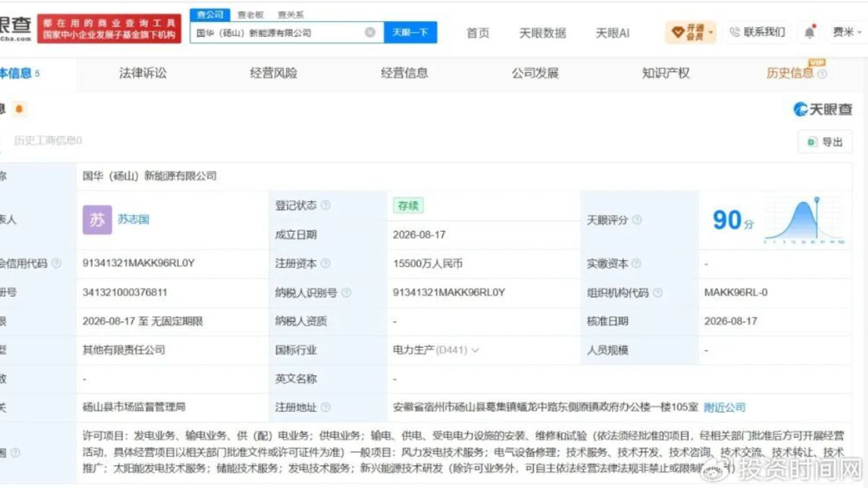Click the 核准日期 value 2026-08-17
Viewport: 868px width, 488px height.
click(x=730, y=321)
